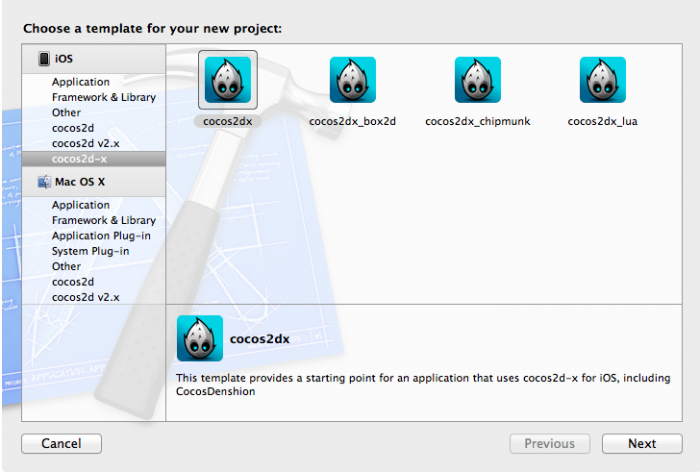Screen dimensions: 700x472
Task: Choose Framework & Library under Mac OS X
Action: (x=104, y=220)
